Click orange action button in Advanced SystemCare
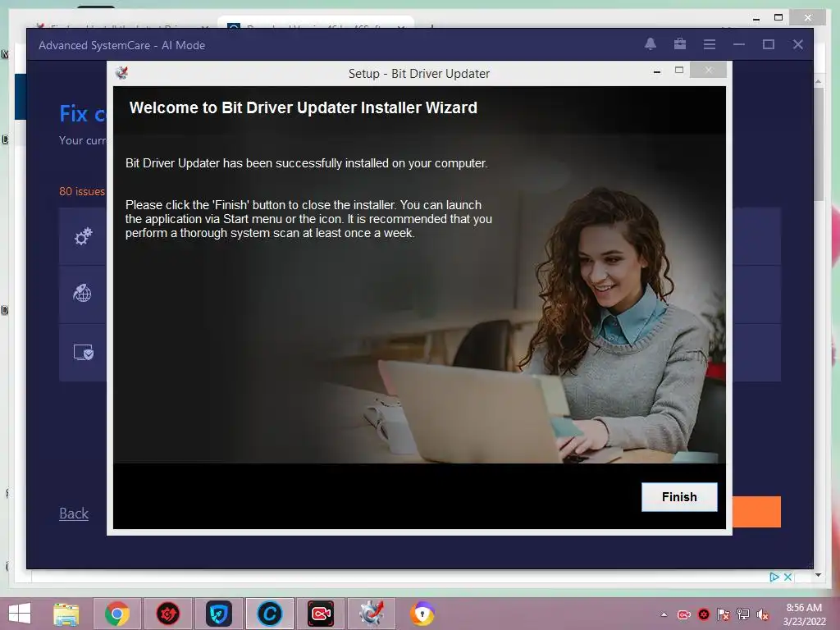 (x=756, y=512)
